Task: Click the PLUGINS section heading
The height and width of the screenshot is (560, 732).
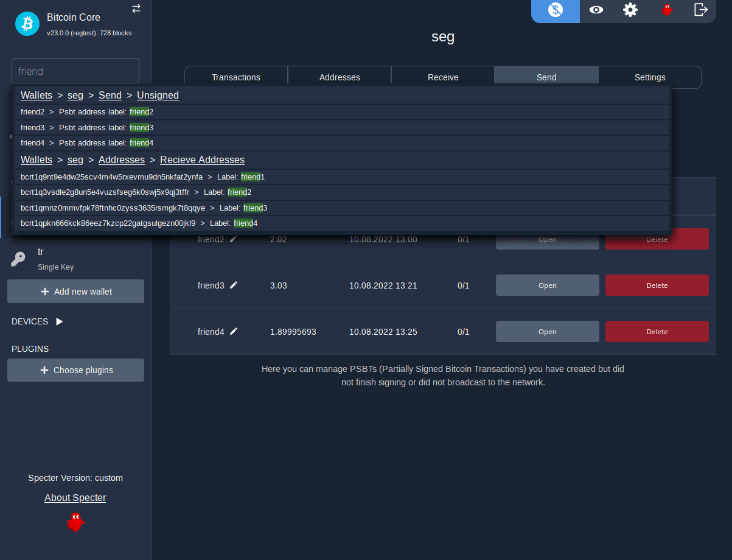Action: 30,349
